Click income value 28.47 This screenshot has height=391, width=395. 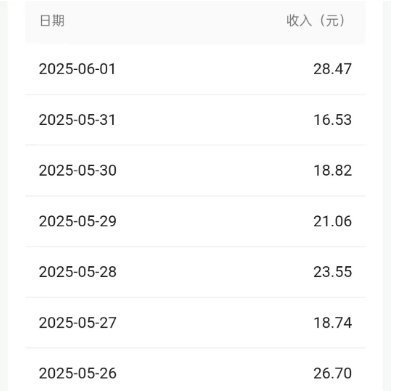pos(332,69)
